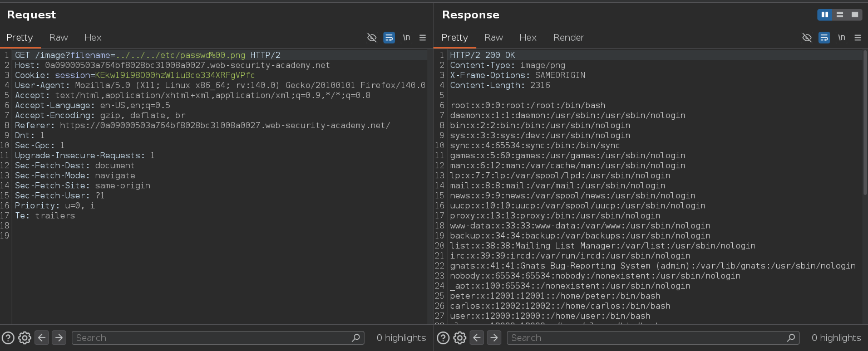868x351 pixels.
Task: Click the Content-Length: 2316 line
Action: tap(500, 85)
